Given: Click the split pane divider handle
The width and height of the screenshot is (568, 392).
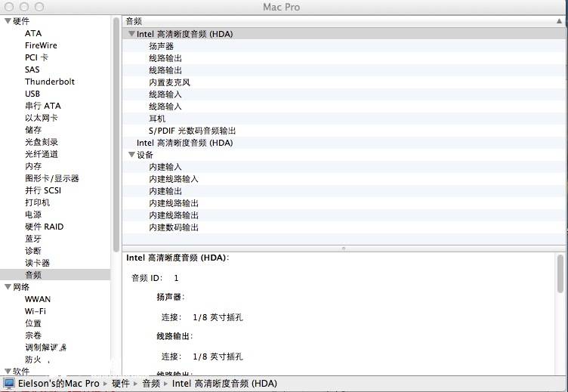Looking at the screenshot, I should click(344, 248).
